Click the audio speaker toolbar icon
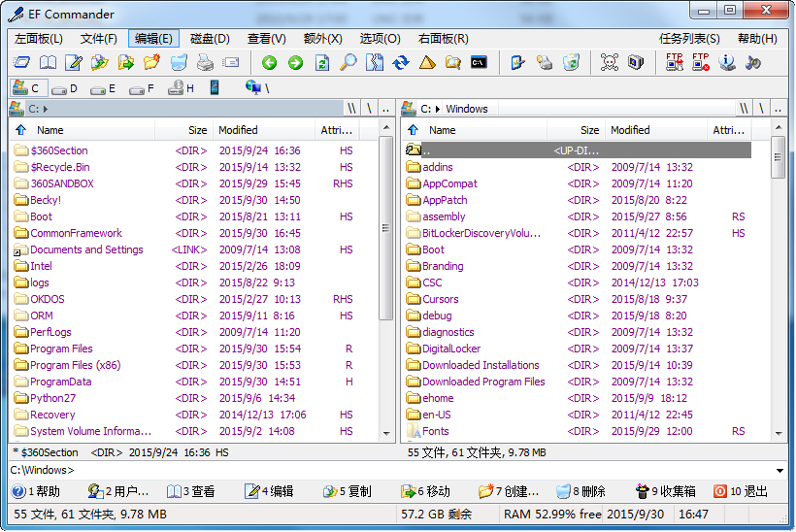 tap(753, 62)
